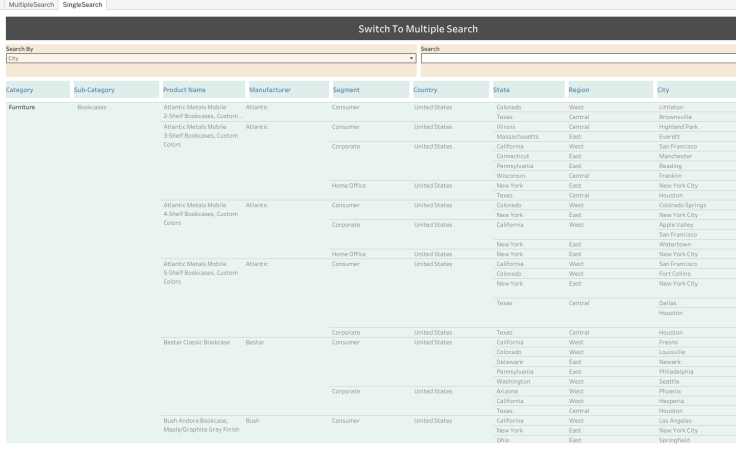Click the Colorado Springs city cell
Screen dimensions: 736x454
click(683, 205)
